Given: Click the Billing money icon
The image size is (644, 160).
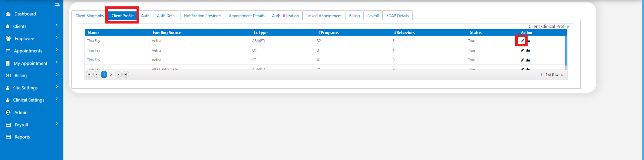Looking at the screenshot, I should [8, 76].
